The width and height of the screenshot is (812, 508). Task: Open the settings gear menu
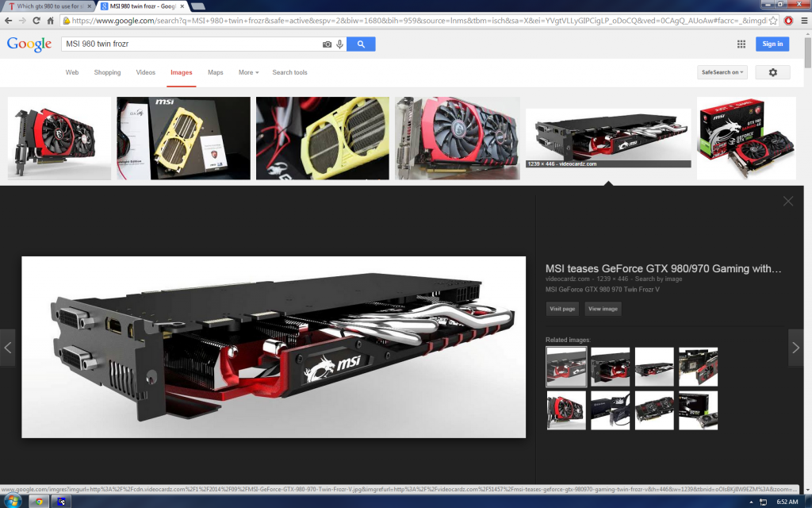(772, 72)
